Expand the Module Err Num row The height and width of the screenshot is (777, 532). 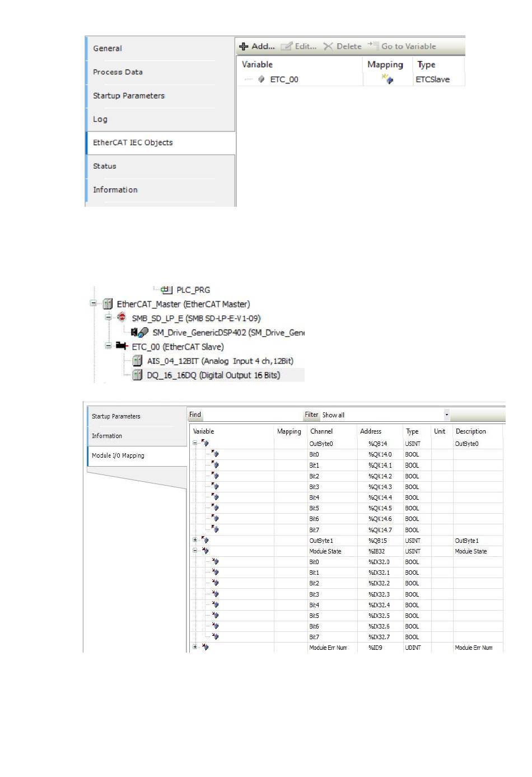tap(195, 647)
